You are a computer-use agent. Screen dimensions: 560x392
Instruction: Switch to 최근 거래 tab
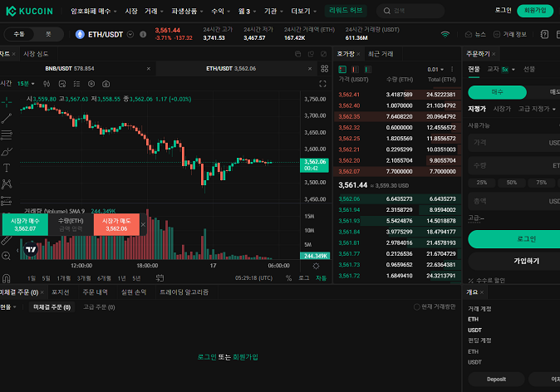pos(381,54)
